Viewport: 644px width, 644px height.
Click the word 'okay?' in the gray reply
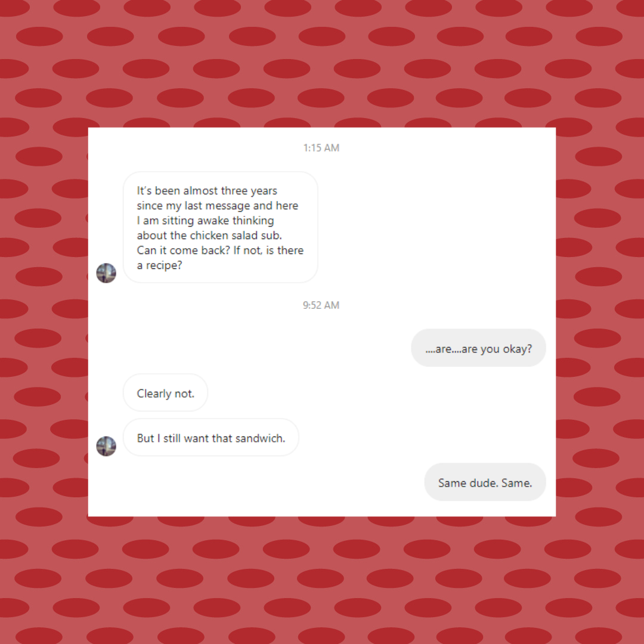(x=518, y=349)
